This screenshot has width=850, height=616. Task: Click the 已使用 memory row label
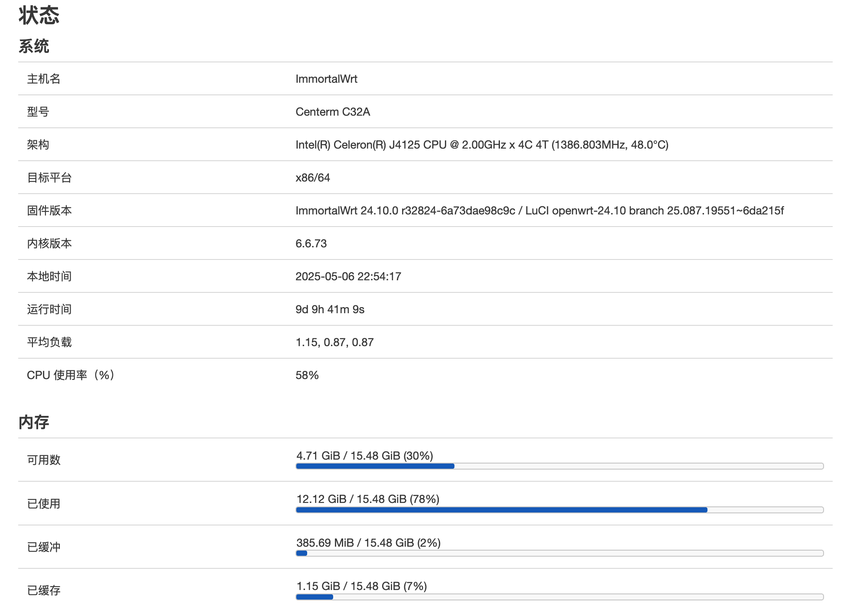pyautogui.click(x=44, y=504)
